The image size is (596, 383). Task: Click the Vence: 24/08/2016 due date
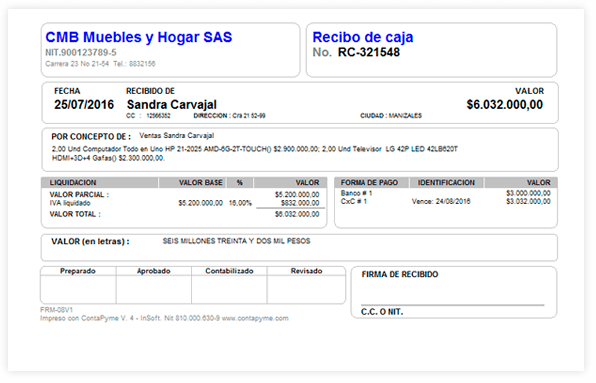441,201
